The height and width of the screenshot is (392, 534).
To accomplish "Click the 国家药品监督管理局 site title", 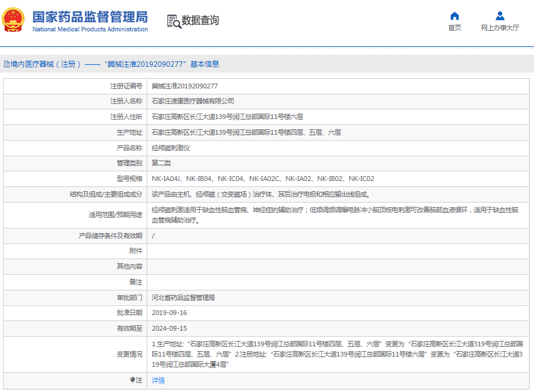I will (x=90, y=16).
